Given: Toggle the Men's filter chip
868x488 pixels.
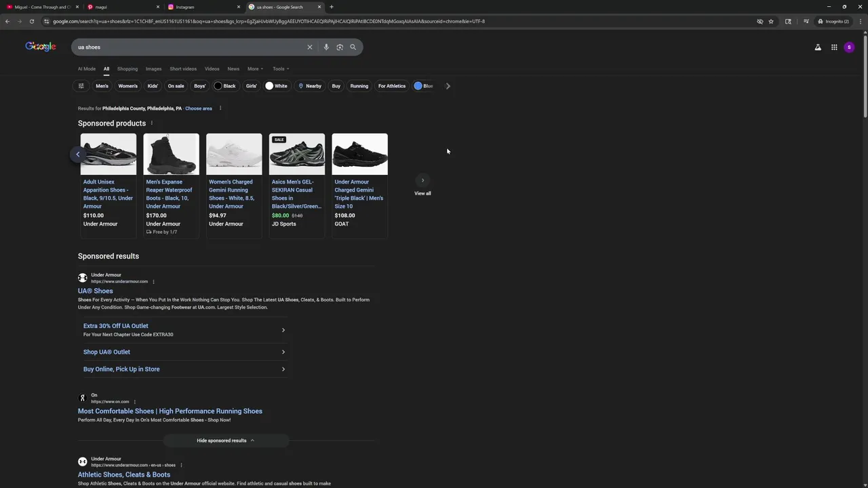Looking at the screenshot, I should pos(102,86).
